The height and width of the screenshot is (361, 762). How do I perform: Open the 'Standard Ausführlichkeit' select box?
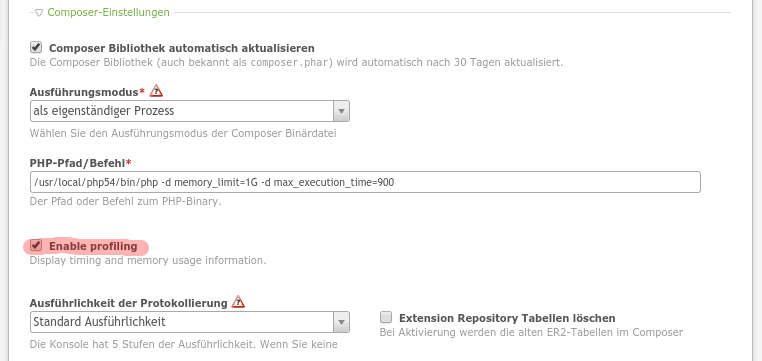point(190,322)
